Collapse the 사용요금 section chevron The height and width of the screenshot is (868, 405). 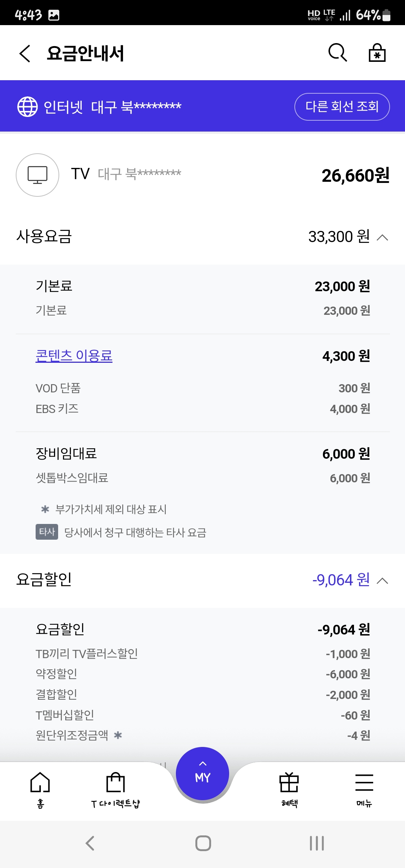coord(382,237)
